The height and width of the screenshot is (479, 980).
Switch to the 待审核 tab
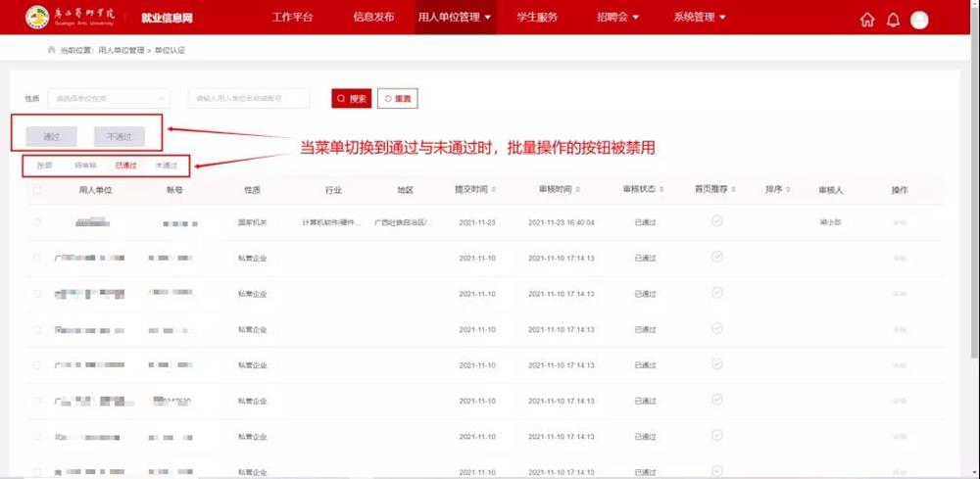(85, 166)
